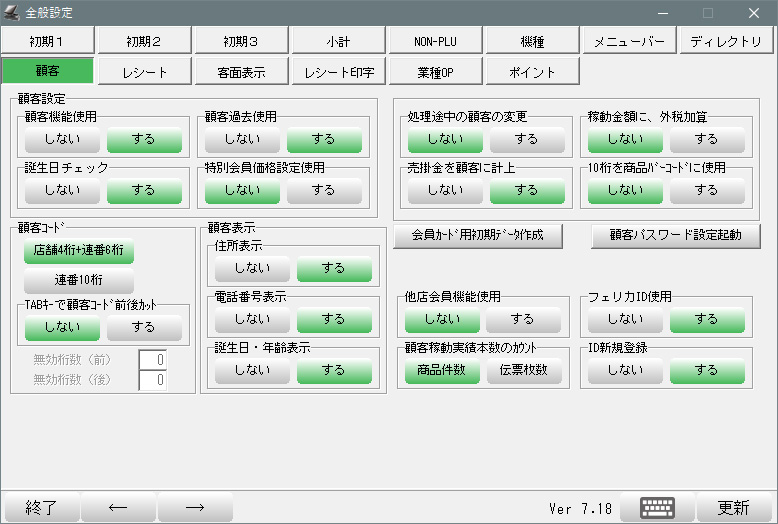Click the left arrow navigation button
The height and width of the screenshot is (524, 778).
click(118, 507)
